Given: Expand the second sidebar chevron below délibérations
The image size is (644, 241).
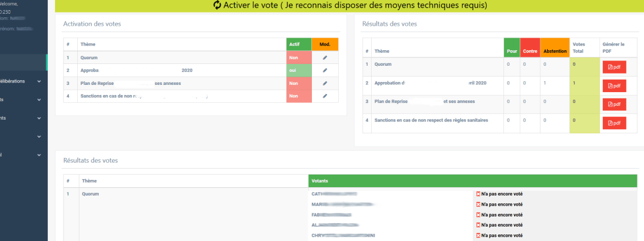Looking at the screenshot, I should pyautogui.click(x=39, y=100).
